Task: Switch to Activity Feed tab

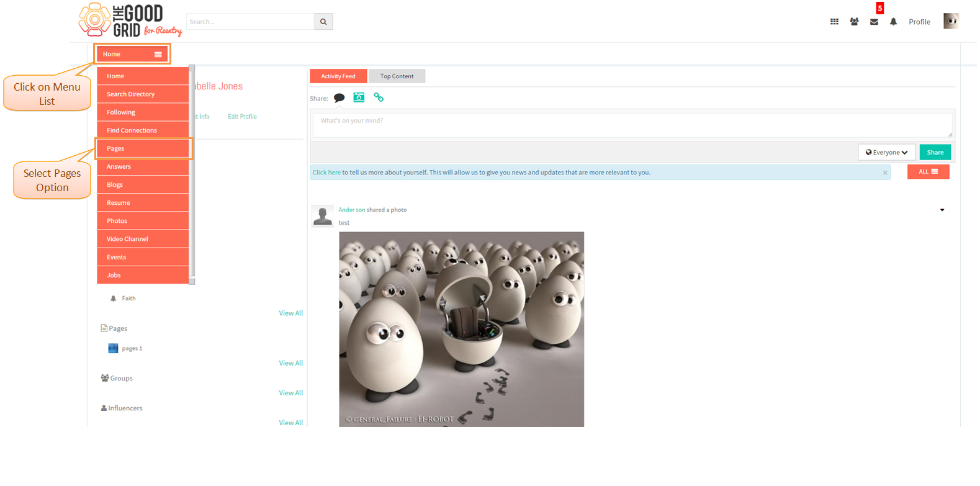Action: pos(338,76)
